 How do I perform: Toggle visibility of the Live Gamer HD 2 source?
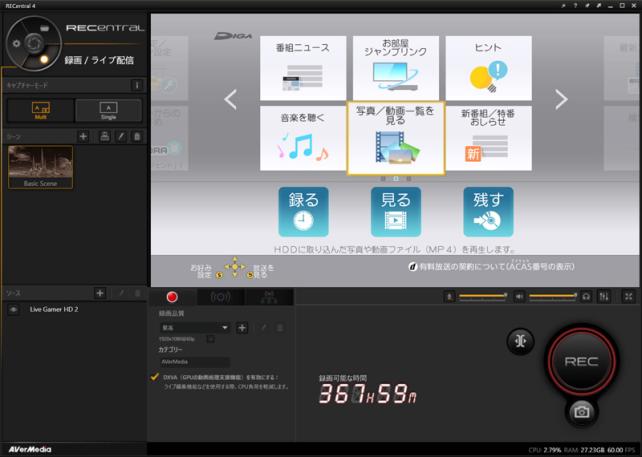13,310
